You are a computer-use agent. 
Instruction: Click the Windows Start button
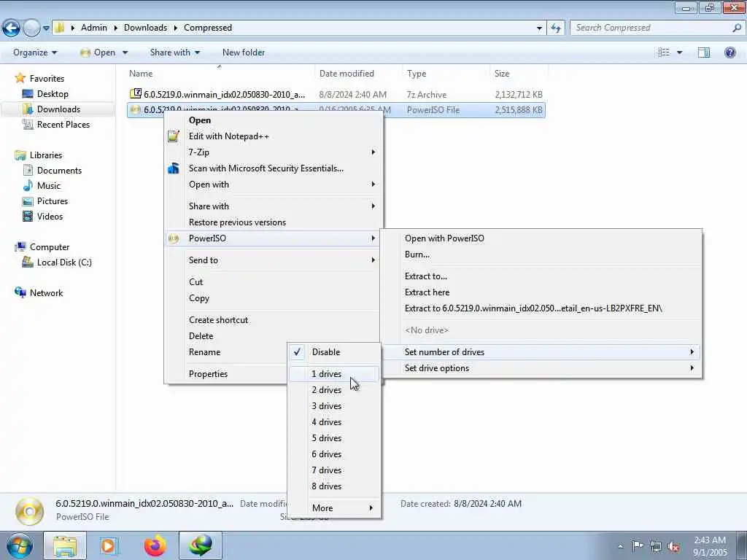(x=19, y=545)
